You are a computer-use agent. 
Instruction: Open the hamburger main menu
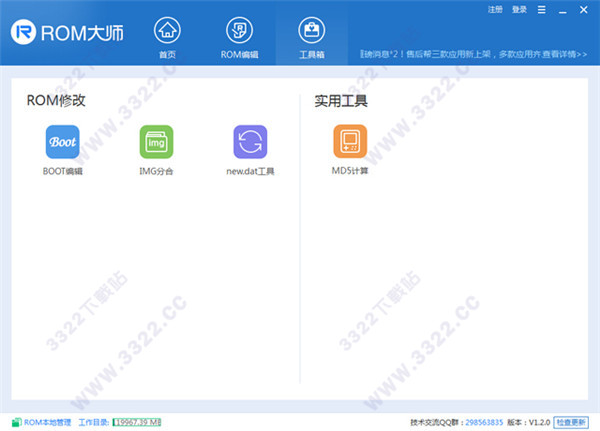pos(541,10)
